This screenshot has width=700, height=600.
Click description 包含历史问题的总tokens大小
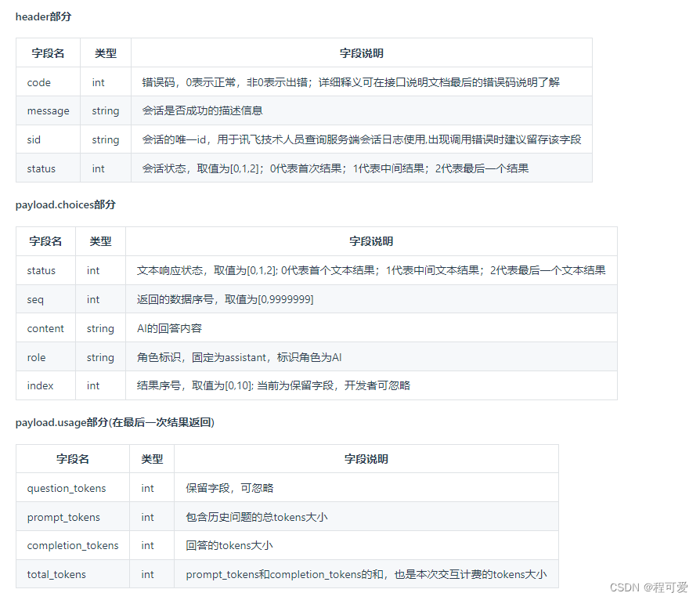(257, 517)
